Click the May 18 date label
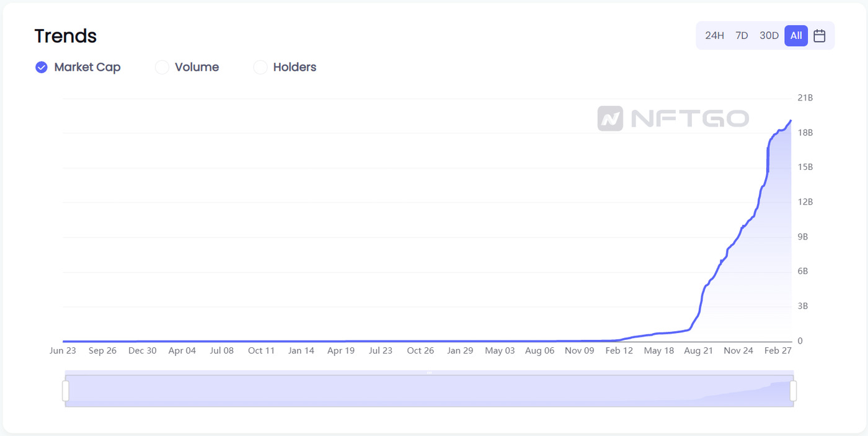Viewport: 868px width, 436px height. [x=658, y=350]
